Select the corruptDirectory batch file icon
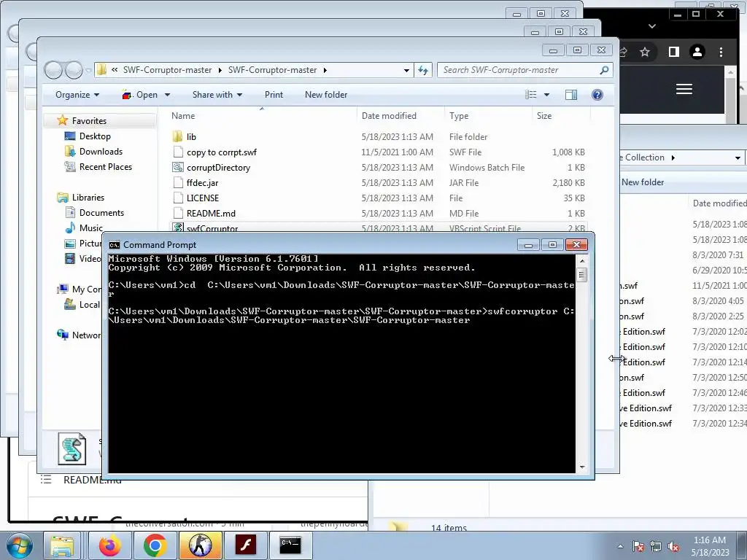This screenshot has height=560, width=747. 178,167
